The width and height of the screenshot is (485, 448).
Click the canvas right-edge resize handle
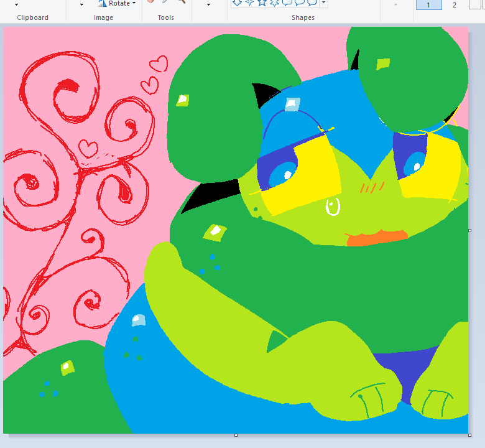470,230
